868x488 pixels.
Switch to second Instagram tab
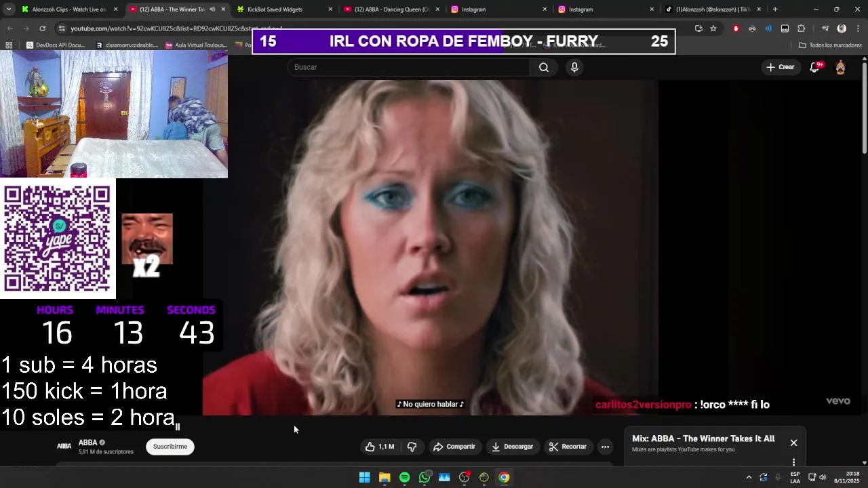tap(606, 9)
